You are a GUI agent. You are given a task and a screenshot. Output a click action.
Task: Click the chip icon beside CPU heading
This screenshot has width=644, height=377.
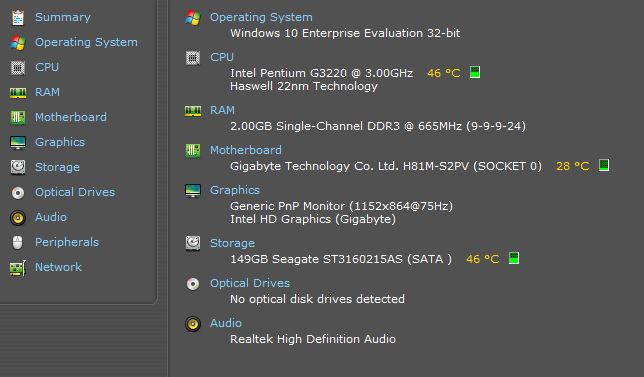pos(193,58)
